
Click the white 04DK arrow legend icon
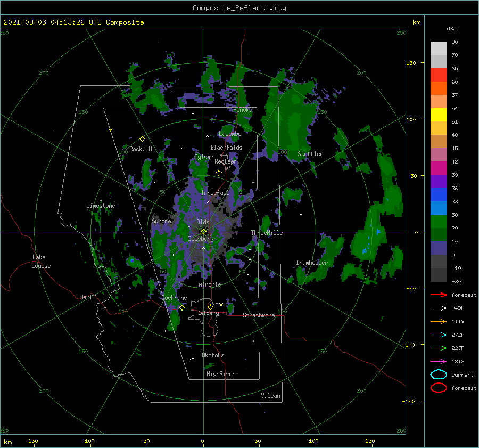[439, 308]
